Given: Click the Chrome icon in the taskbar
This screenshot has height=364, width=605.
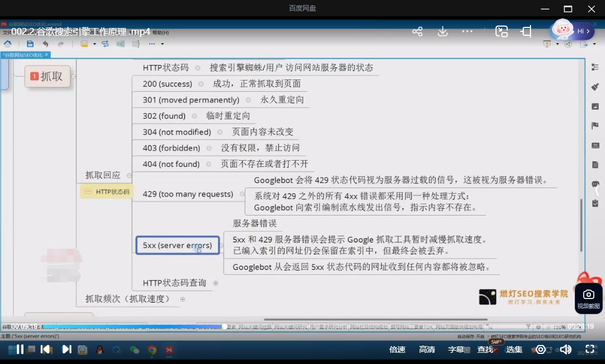Looking at the screenshot, I should 152,350.
